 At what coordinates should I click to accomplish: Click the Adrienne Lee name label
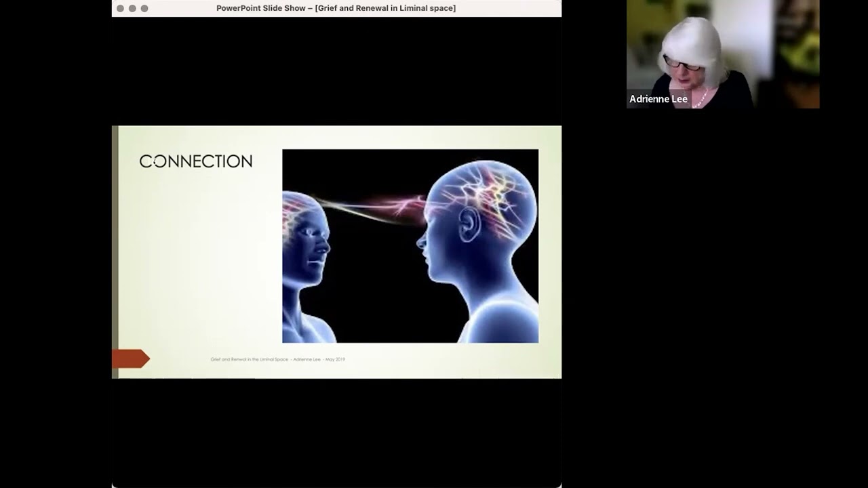click(x=658, y=99)
